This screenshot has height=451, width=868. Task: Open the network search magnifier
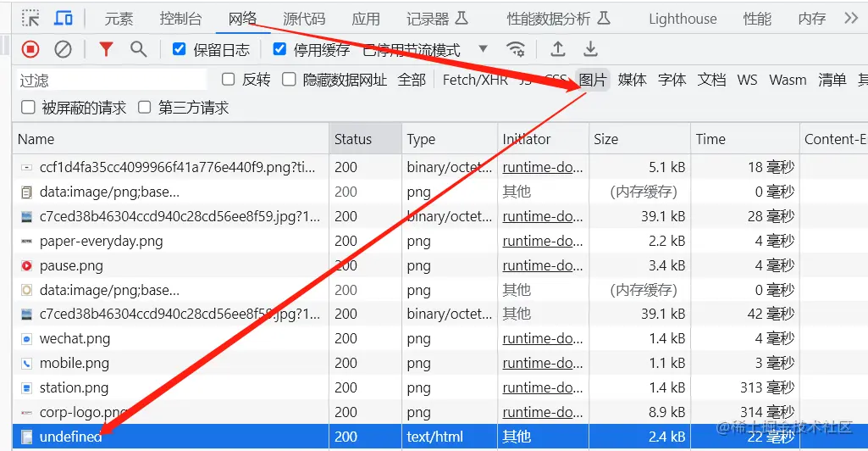coord(138,49)
